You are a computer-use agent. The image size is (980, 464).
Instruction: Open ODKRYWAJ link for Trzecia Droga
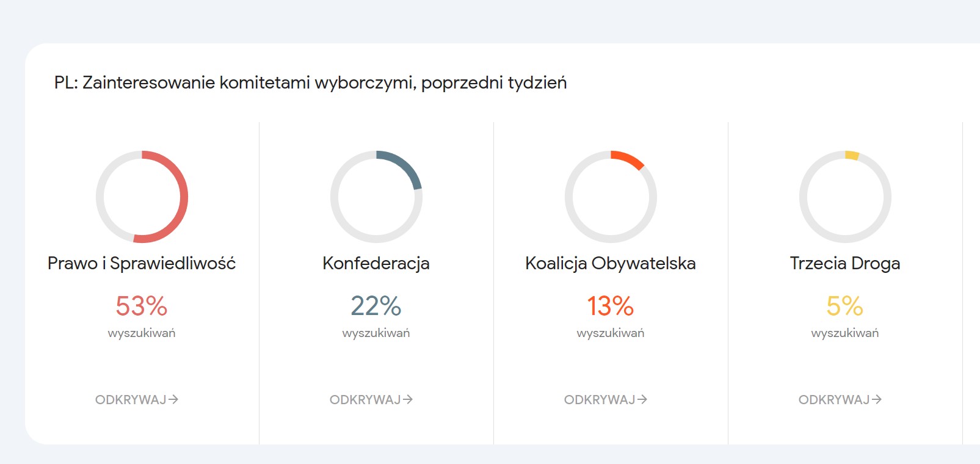coord(840,399)
